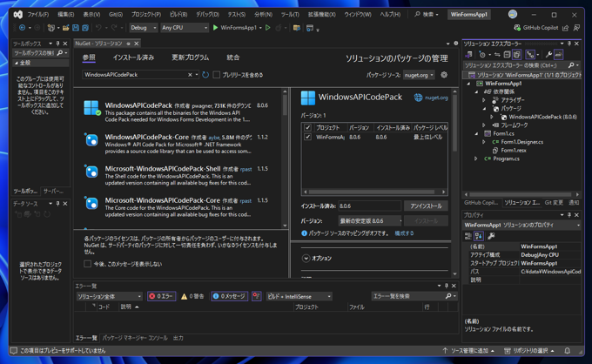Toggle the 0 warnings filter button

coord(192,296)
